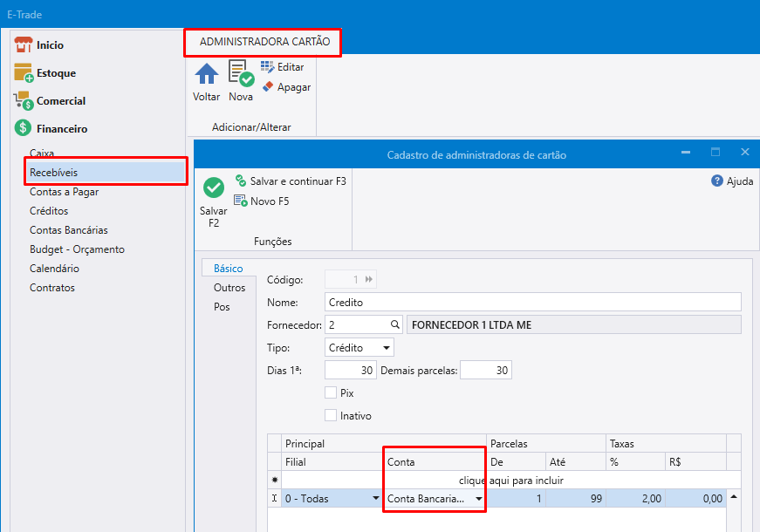760x532 pixels.
Task: Click the Editar icon in ribbon
Action: pos(268,67)
